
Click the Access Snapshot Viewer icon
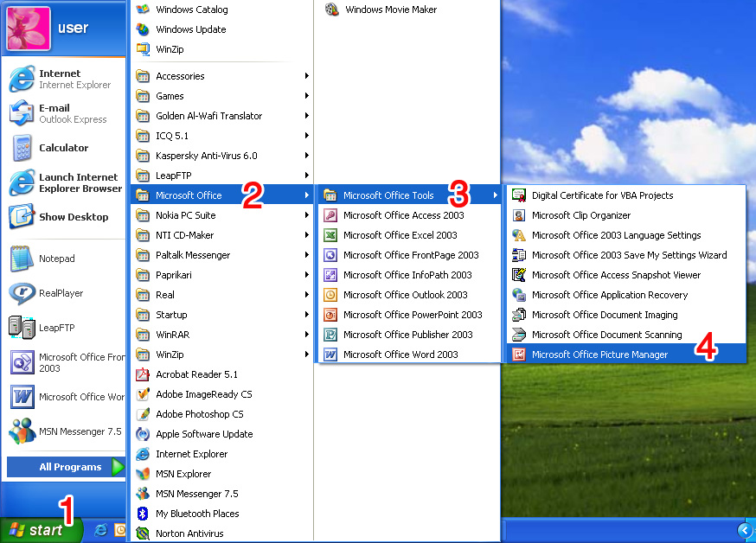tap(519, 275)
